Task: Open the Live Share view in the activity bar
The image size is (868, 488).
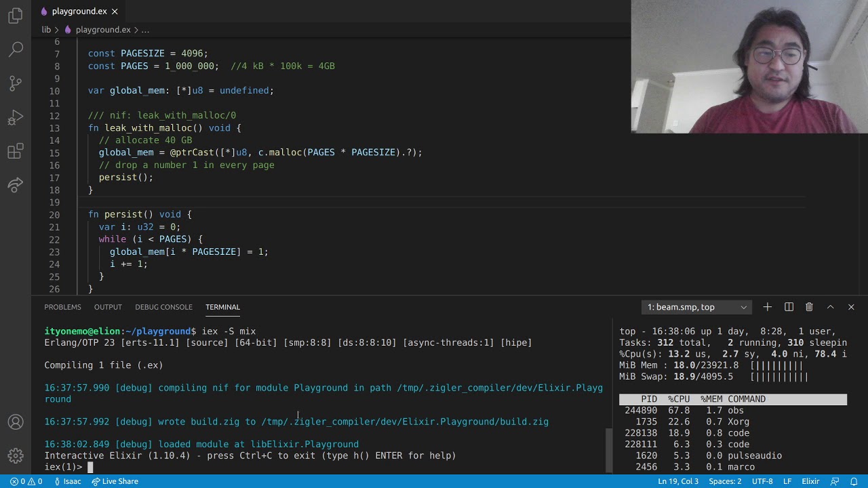Action: coord(16,184)
